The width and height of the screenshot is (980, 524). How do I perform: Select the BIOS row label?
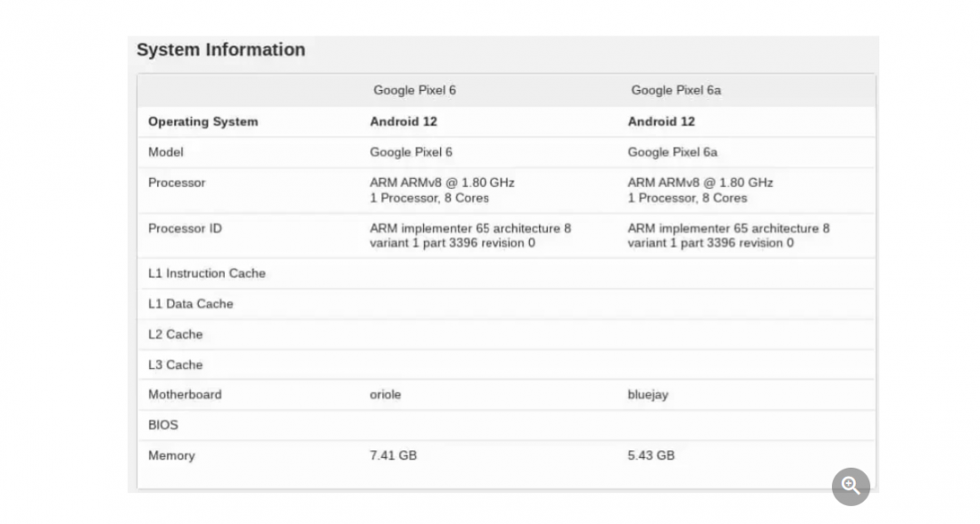pos(162,425)
